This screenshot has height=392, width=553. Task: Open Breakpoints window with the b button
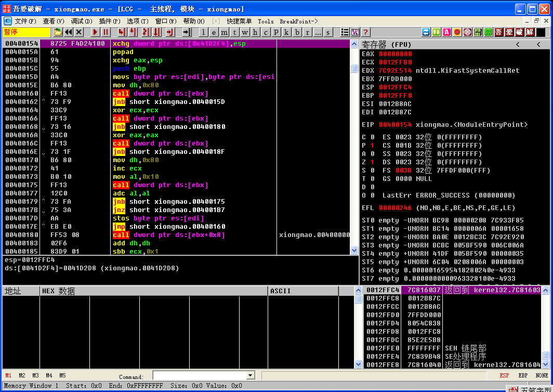[x=297, y=32]
